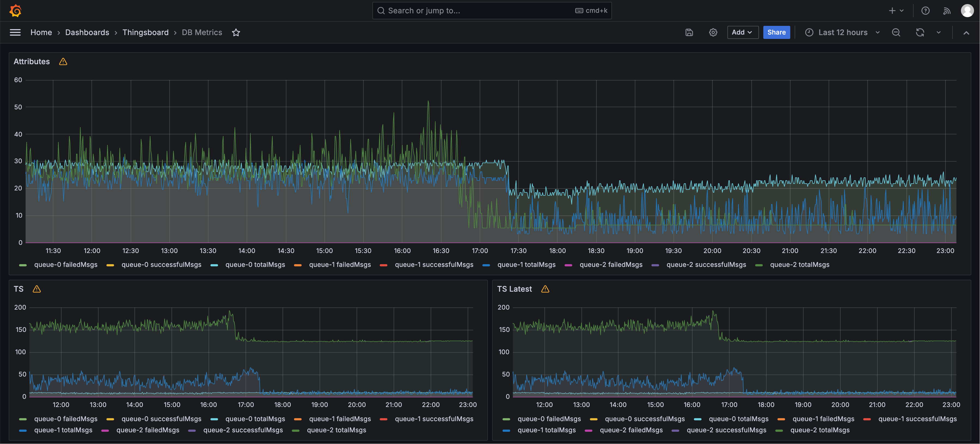Open the refresh interval dropdown arrow
This screenshot has height=444, width=980.
click(939, 33)
